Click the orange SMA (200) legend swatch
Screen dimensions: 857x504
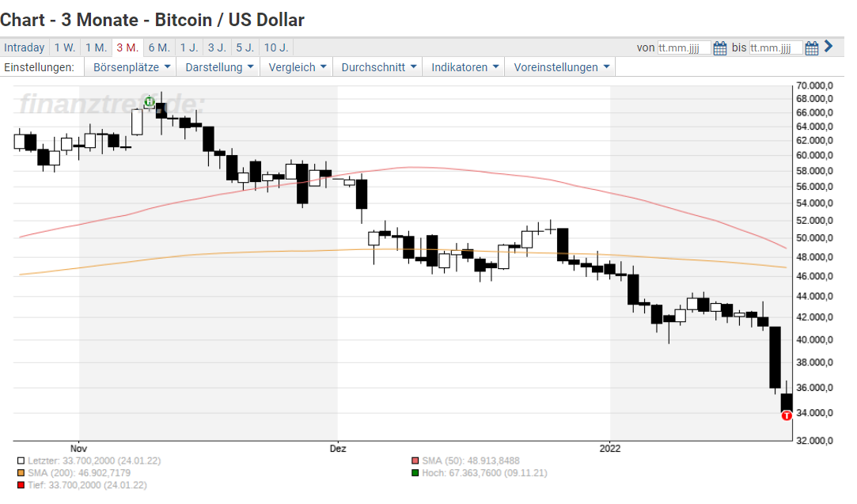(x=21, y=473)
